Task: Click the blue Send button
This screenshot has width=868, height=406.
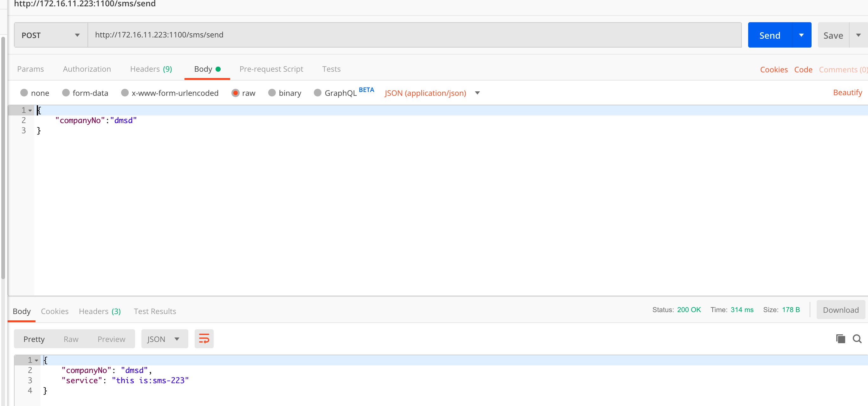Action: point(770,35)
